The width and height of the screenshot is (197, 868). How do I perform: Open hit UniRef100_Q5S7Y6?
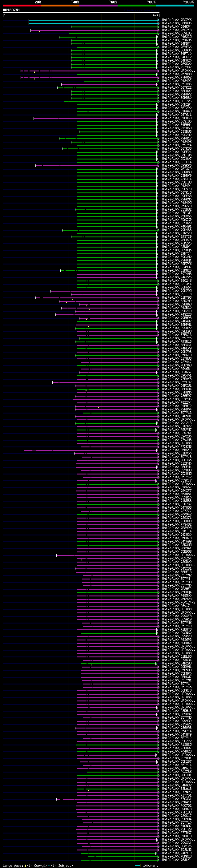(x=177, y=20)
